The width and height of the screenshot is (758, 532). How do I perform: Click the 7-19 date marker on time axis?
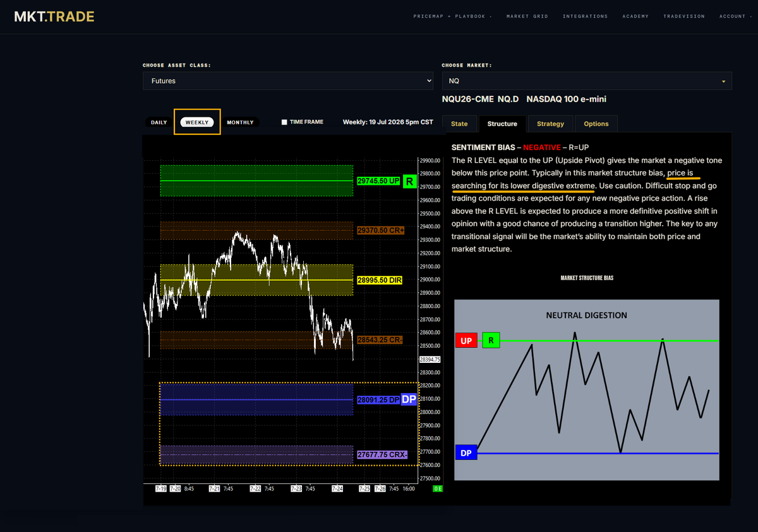coord(160,488)
